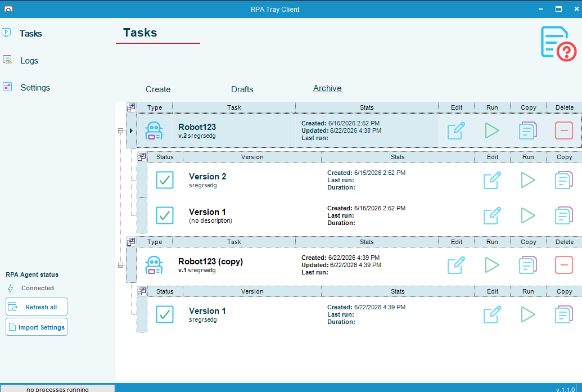The height and width of the screenshot is (392, 582).
Task: Delete the Robot123 (copy) task
Action: 564,265
